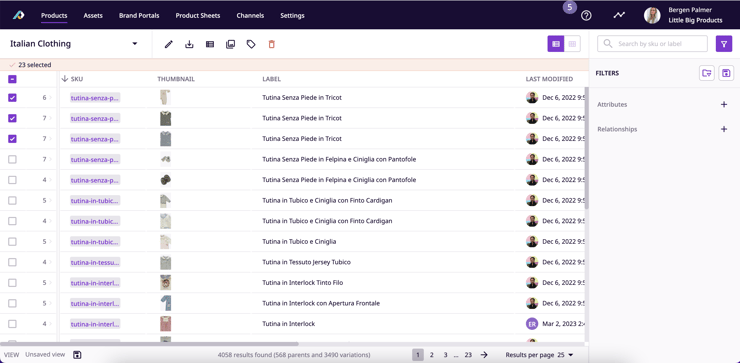Click the download export icon
Viewport: 740px width, 363px height.
[x=189, y=44]
